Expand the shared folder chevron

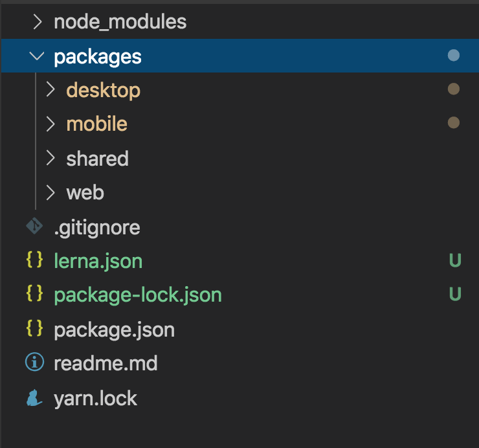point(50,159)
